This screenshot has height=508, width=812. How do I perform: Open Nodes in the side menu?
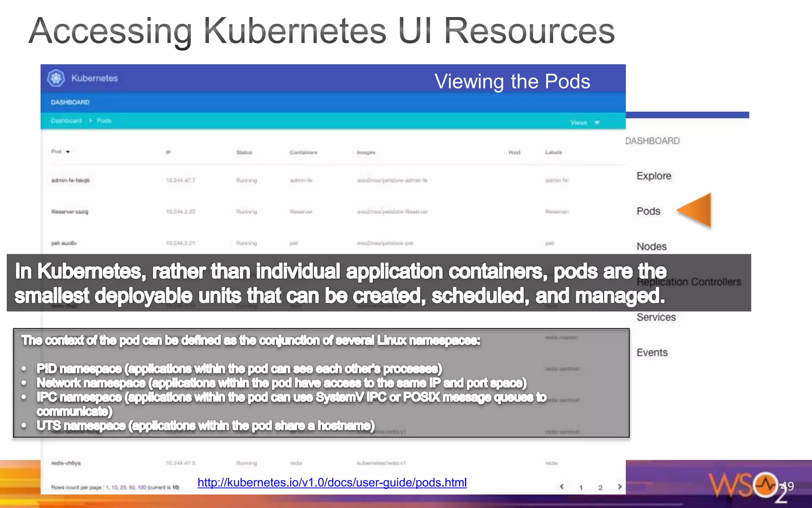(651, 246)
